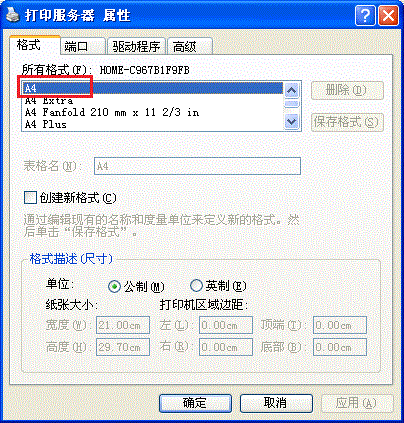Click the 确定 button
Viewport: 404px width, 423px height.
click(195, 403)
